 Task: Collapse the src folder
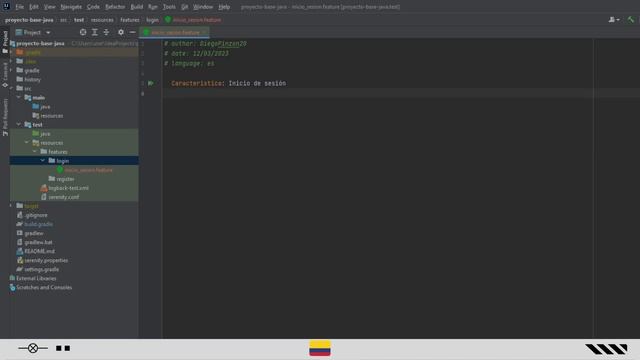pyautogui.click(x=11, y=88)
